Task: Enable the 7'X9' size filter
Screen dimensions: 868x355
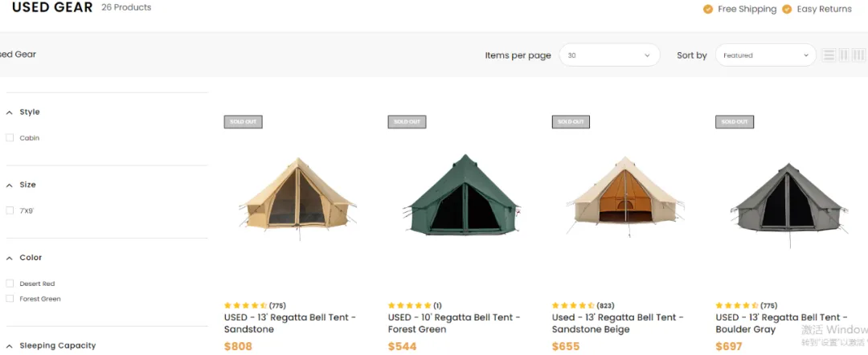Action: point(10,210)
